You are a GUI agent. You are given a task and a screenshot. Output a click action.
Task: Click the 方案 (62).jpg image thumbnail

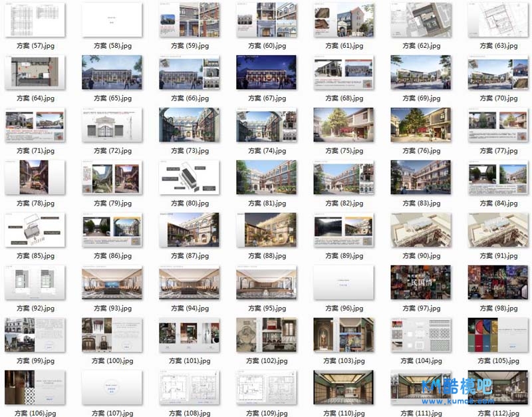[420, 20]
